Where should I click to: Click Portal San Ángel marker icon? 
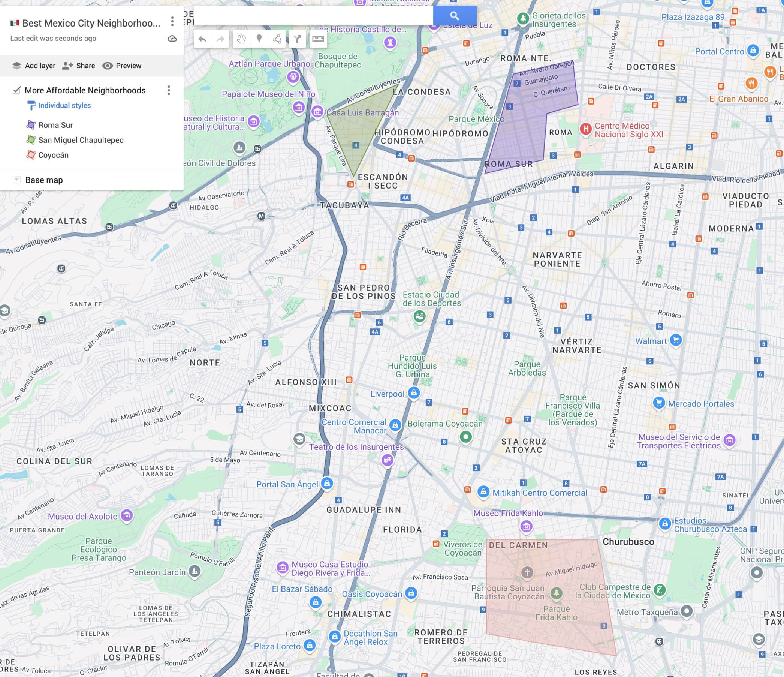point(327,483)
